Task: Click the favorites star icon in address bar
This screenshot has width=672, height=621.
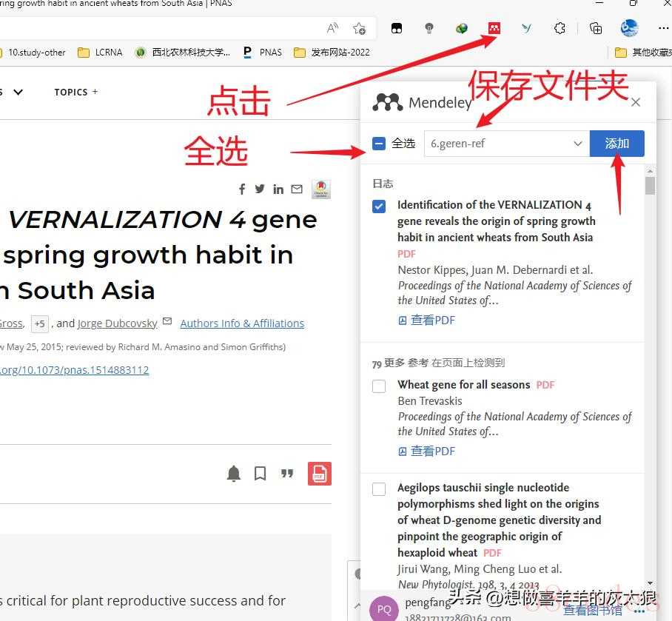Action: [x=360, y=28]
